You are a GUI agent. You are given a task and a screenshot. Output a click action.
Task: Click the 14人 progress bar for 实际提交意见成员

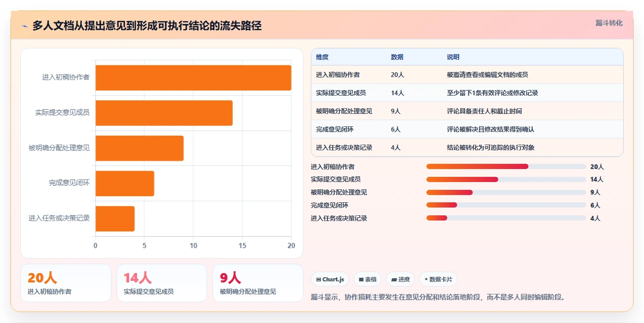(506, 179)
